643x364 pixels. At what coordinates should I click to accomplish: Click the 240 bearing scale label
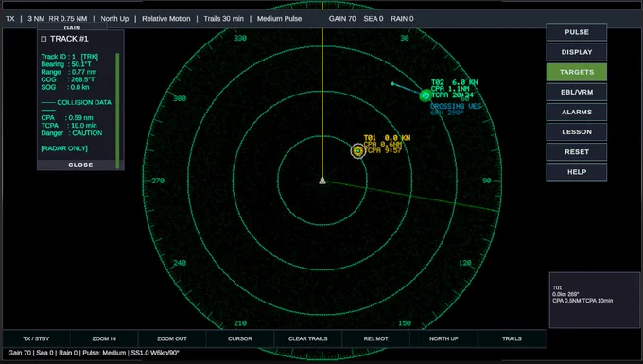tap(180, 263)
